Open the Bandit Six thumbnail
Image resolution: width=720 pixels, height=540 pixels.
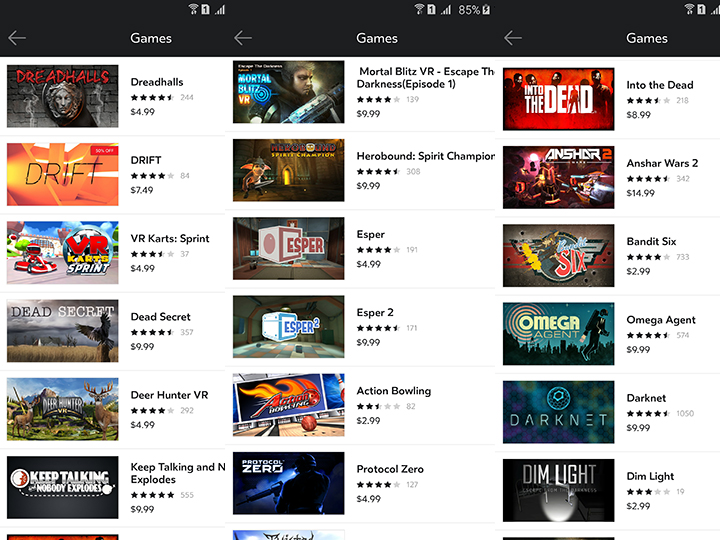[x=558, y=256]
